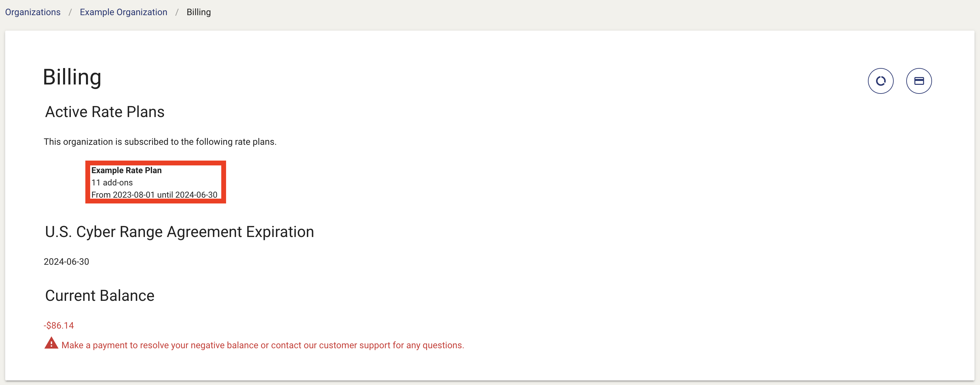Click the refresh/sync icon
This screenshot has width=980, height=385.
[880, 80]
